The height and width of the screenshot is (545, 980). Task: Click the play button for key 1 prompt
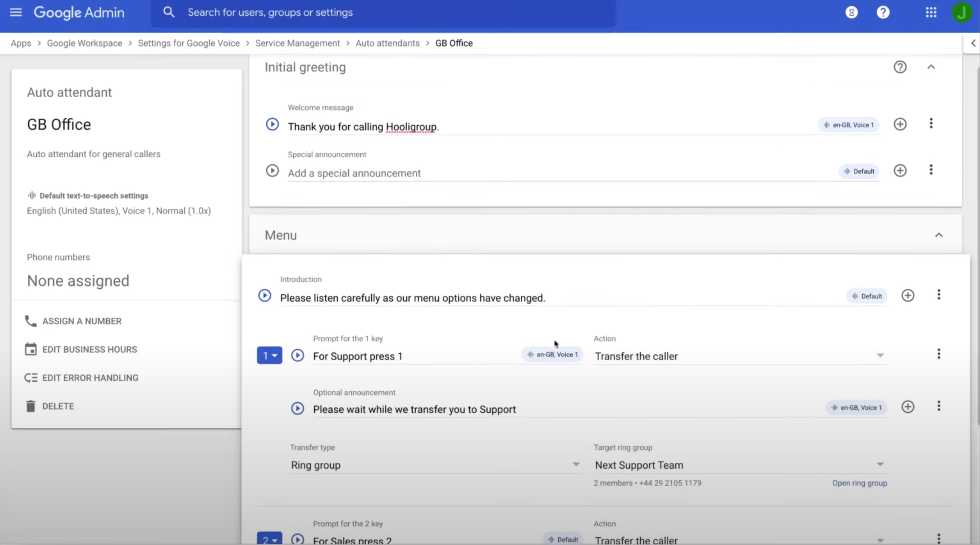297,356
